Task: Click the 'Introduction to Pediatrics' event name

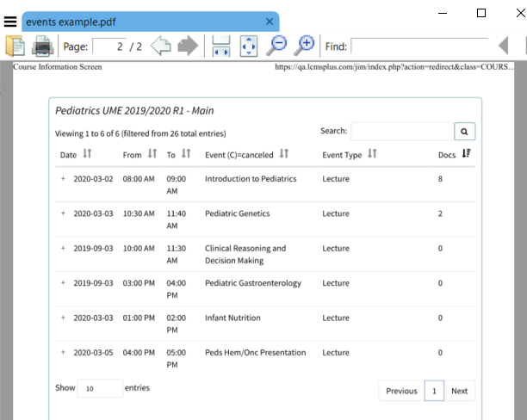Action: click(251, 179)
